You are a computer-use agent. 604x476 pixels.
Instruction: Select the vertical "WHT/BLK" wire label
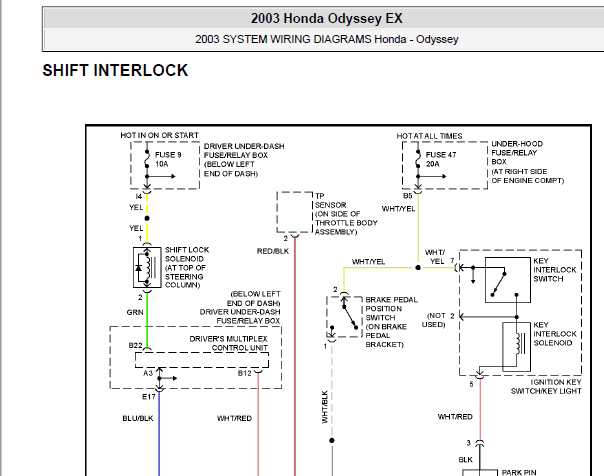(325, 407)
